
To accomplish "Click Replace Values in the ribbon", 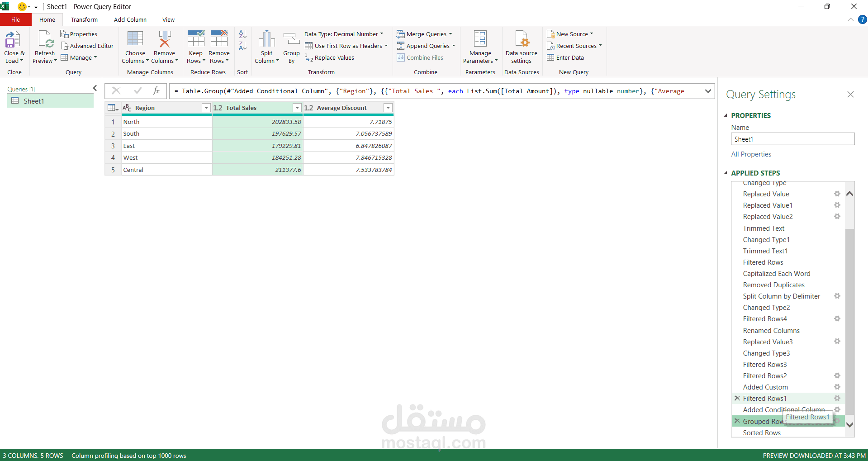I will pyautogui.click(x=330, y=57).
